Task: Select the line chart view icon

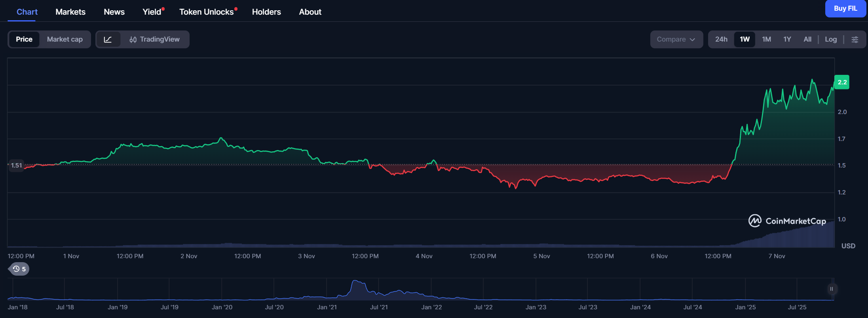Action: coord(108,40)
